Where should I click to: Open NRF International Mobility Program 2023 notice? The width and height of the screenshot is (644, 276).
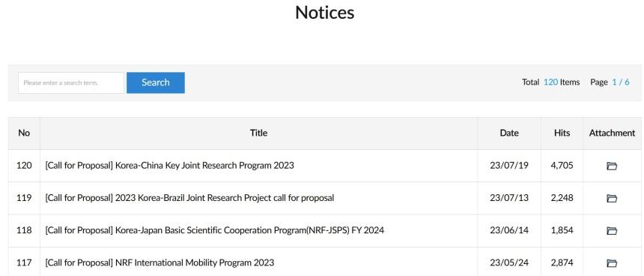click(x=160, y=262)
